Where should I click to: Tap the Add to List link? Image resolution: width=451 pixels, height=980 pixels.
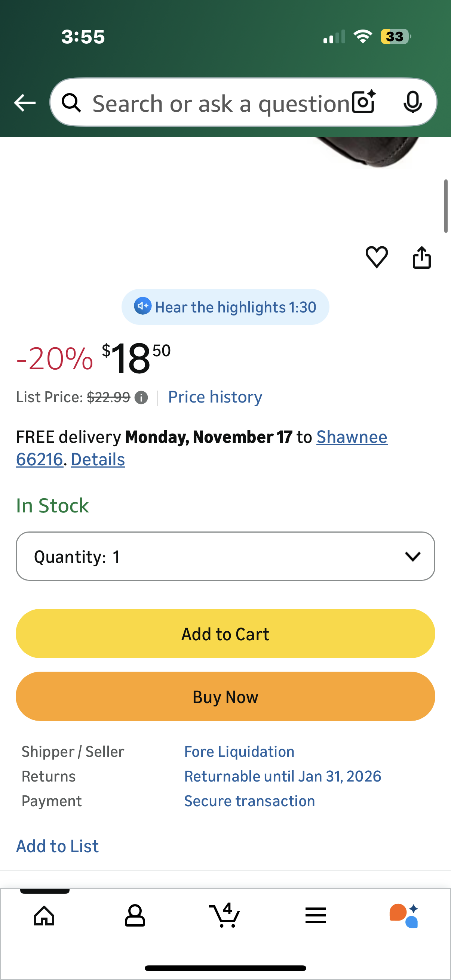click(x=58, y=846)
